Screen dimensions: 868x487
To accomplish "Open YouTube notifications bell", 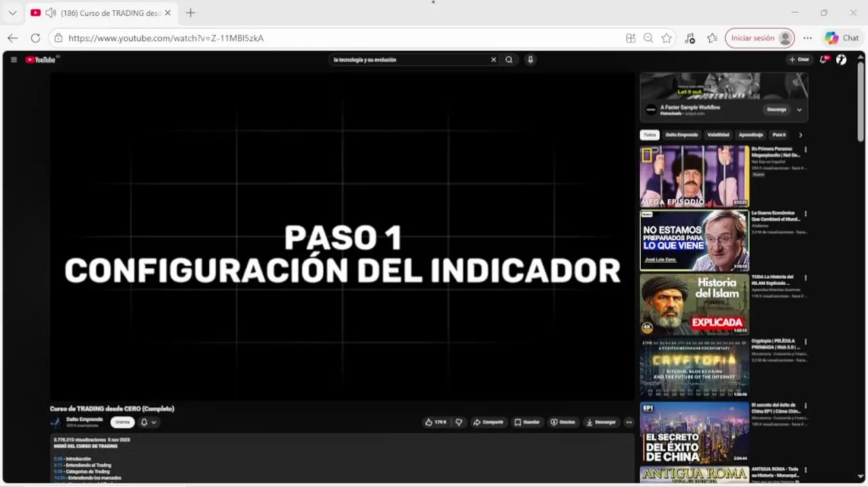I will pyautogui.click(x=824, y=60).
